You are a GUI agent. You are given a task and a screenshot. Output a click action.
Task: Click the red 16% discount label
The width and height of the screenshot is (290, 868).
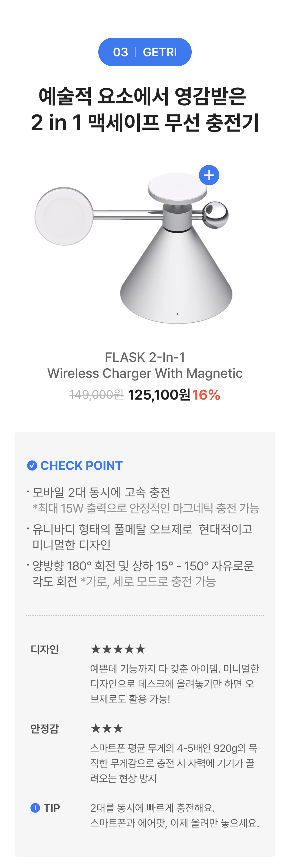206,395
